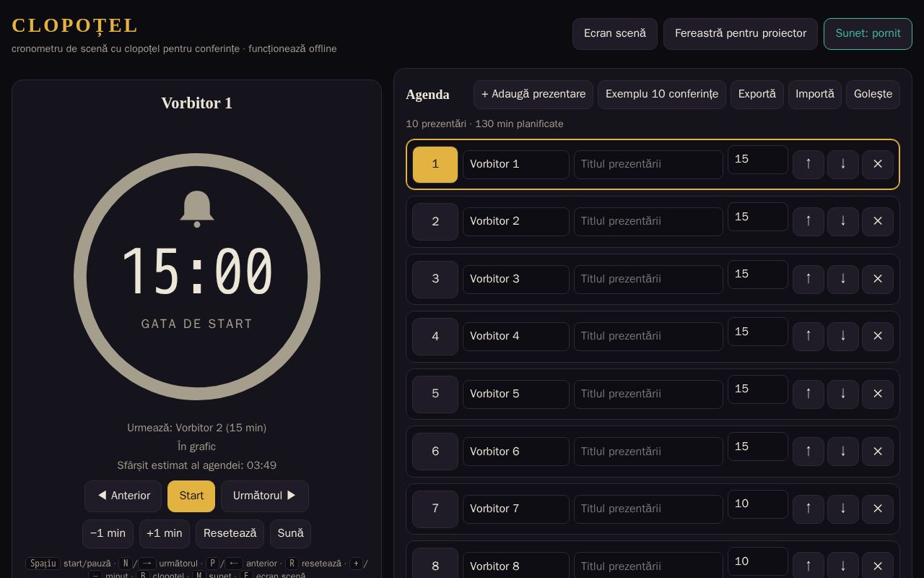924x578 pixels.
Task: Start the timer
Action: pyautogui.click(x=191, y=496)
